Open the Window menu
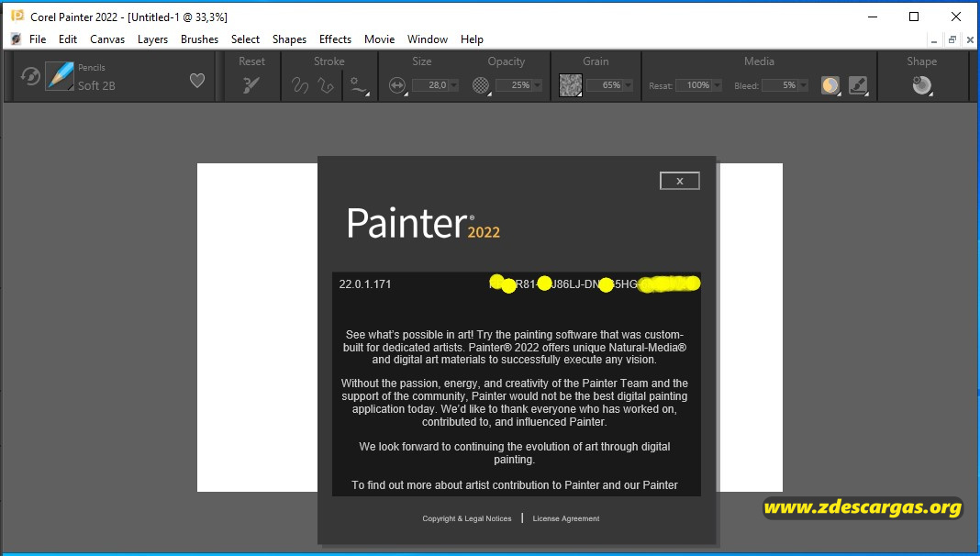This screenshot has height=556, width=980. coord(428,39)
